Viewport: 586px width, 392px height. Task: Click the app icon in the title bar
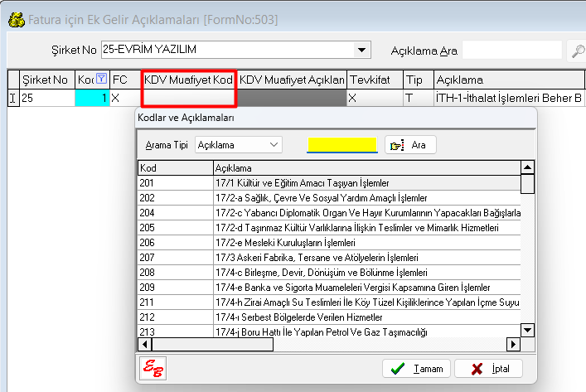click(14, 17)
